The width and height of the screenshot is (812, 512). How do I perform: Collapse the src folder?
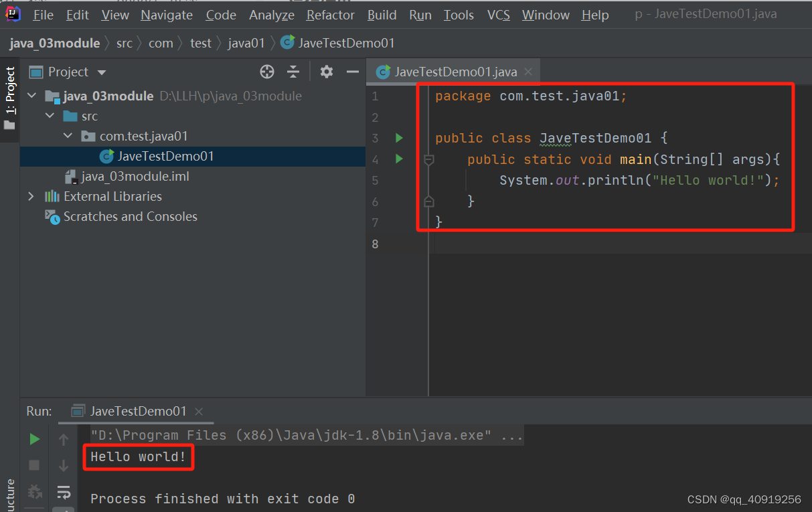pyautogui.click(x=49, y=115)
